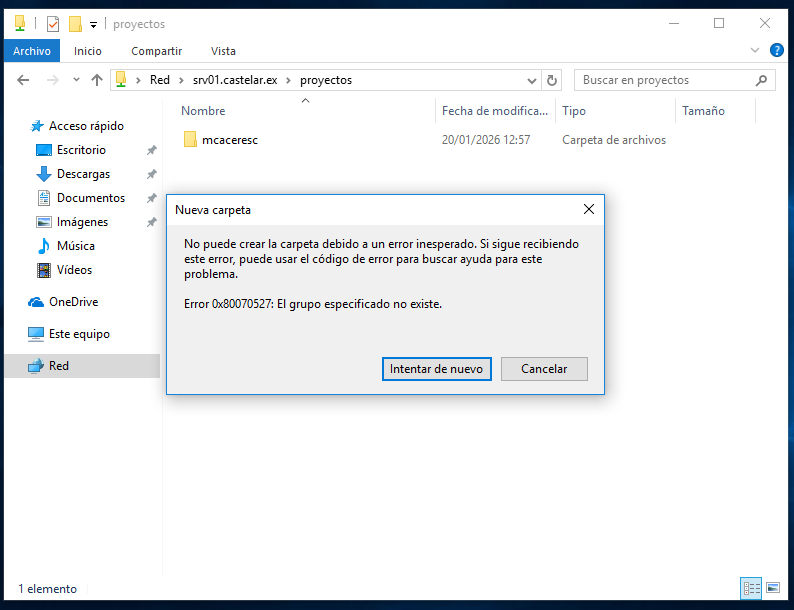
Task: Open Explorer help with the question mark icon
Action: point(776,50)
